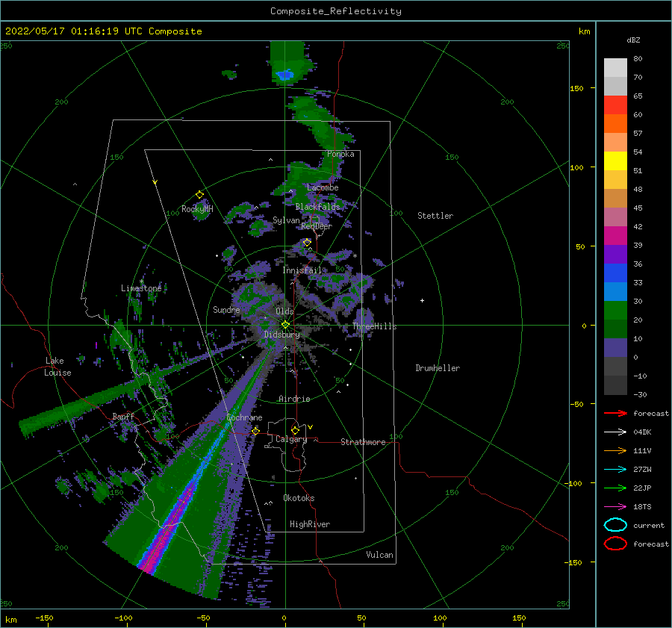Click the magenta 18TS arrow icon
The height and width of the screenshot is (628, 672).
[x=615, y=507]
